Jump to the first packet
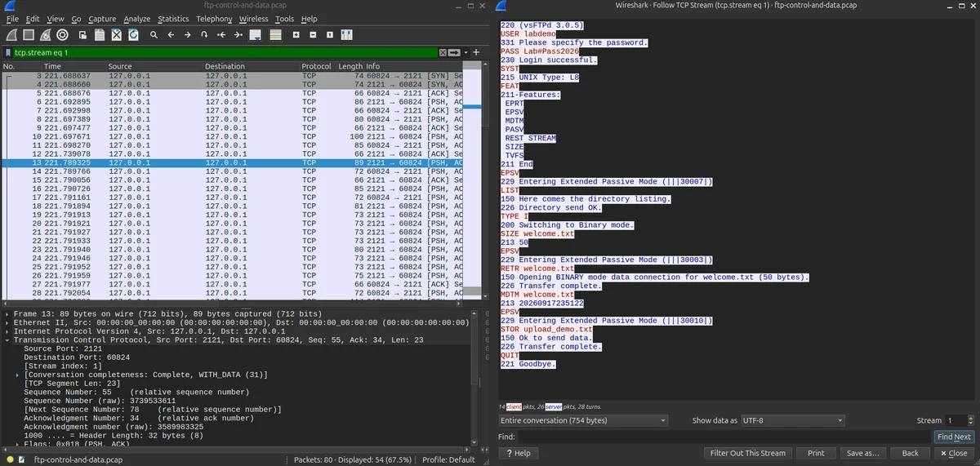Image resolution: width=980 pixels, height=466 pixels. (221, 35)
